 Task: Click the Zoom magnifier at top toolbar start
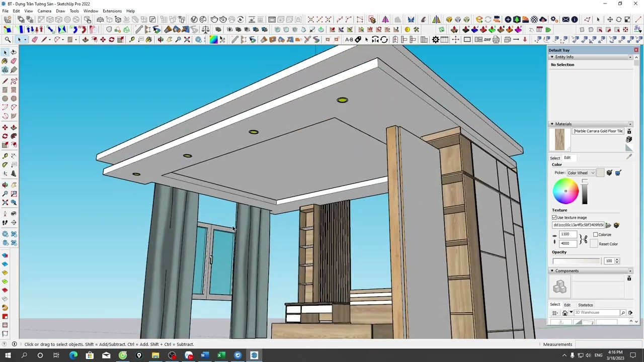[7, 40]
